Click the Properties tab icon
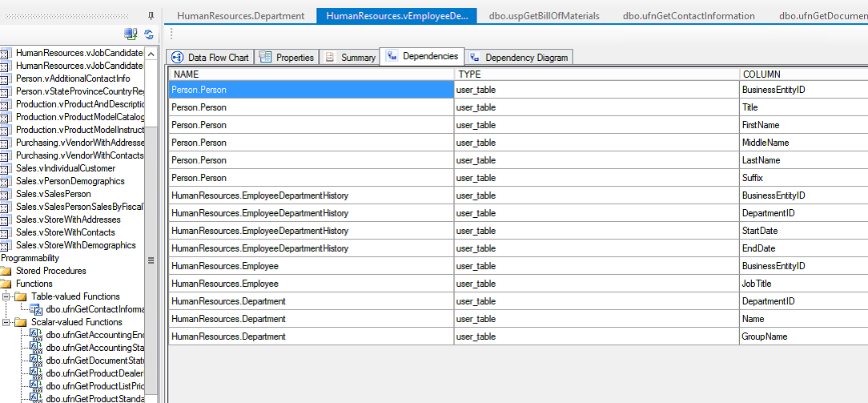Viewport: 868px width, 403px height. coord(266,57)
